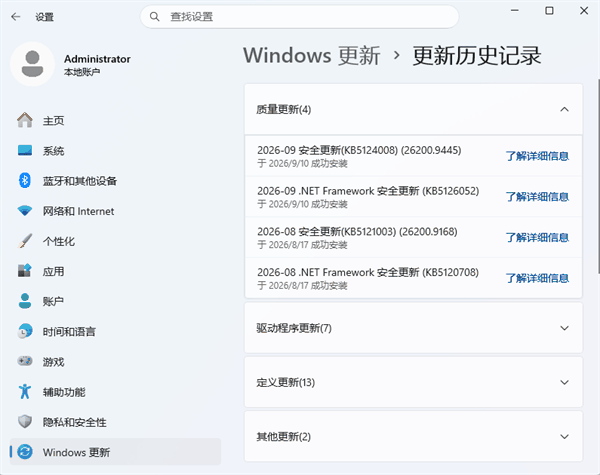600x475 pixels.
Task: Open 个性化 settings
Action: tap(115, 241)
